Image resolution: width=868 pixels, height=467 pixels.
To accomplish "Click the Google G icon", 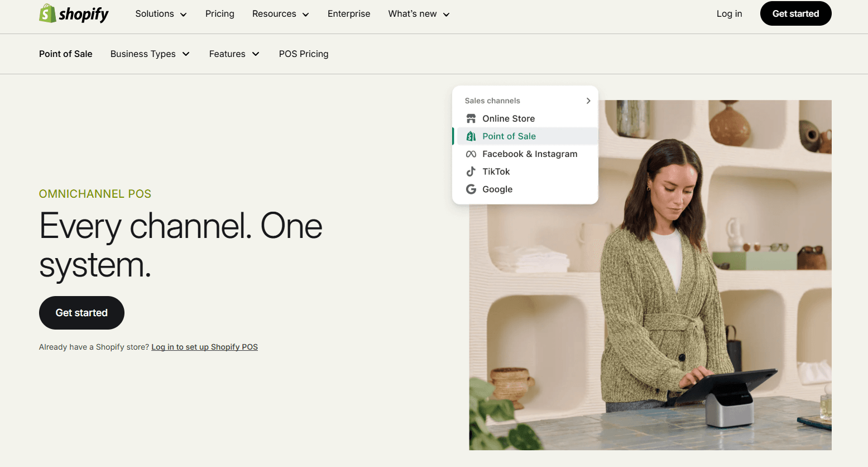I will [471, 189].
